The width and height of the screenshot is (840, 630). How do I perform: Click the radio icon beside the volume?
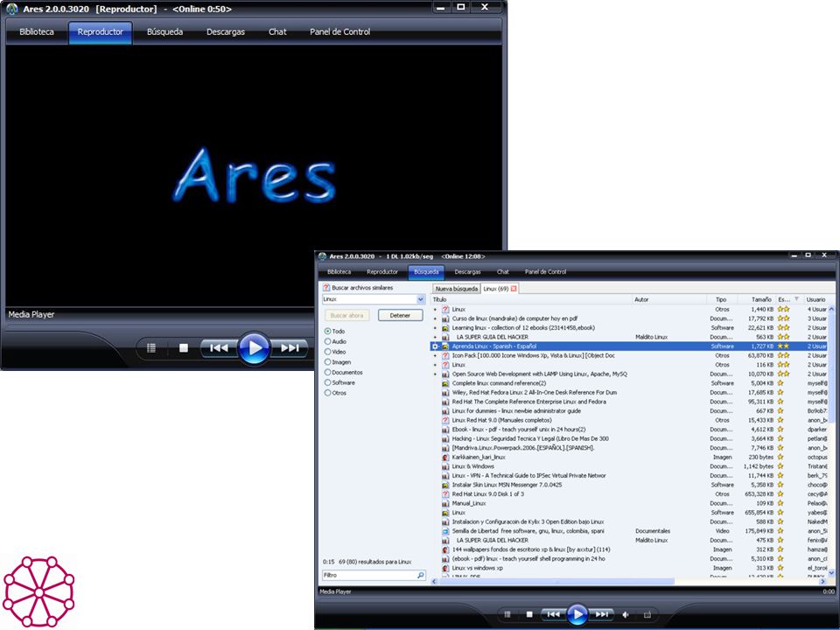(647, 614)
